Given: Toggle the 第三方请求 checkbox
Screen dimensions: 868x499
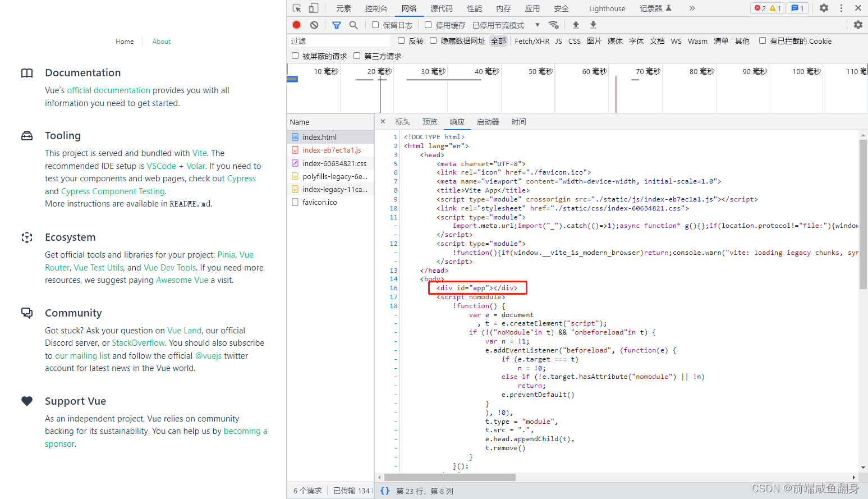Looking at the screenshot, I should (357, 56).
